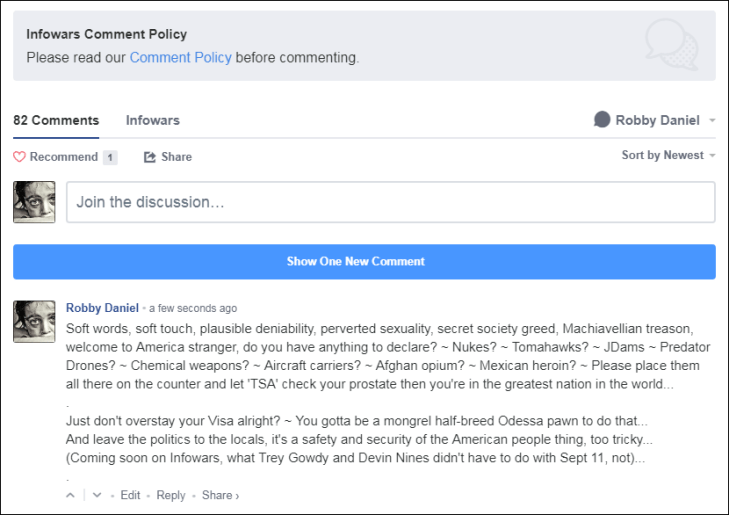Open the Robby Daniel account dropdown
The height and width of the screenshot is (515, 729).
tap(656, 120)
